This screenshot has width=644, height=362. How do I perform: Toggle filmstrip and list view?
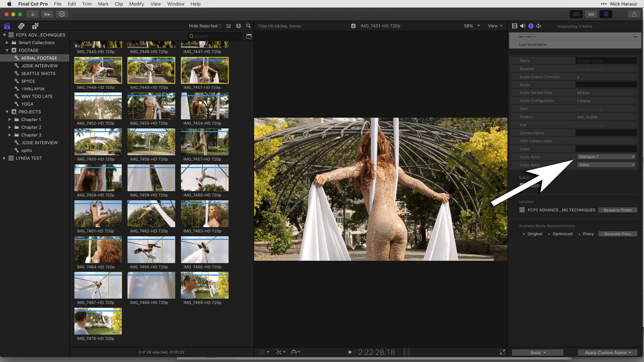pos(228,26)
